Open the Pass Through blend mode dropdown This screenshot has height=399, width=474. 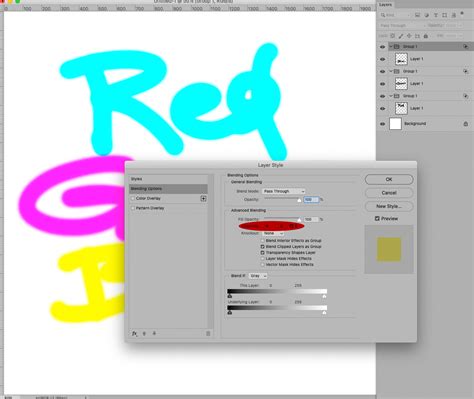(283, 191)
